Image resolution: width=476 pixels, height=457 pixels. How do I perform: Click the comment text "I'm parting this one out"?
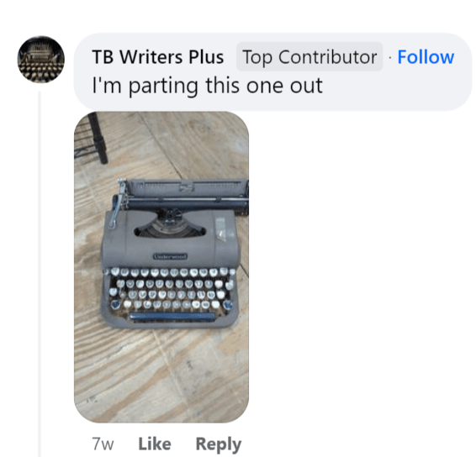click(x=207, y=86)
